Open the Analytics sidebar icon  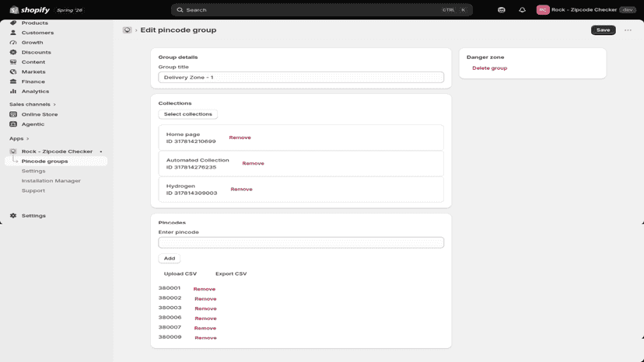tap(13, 92)
